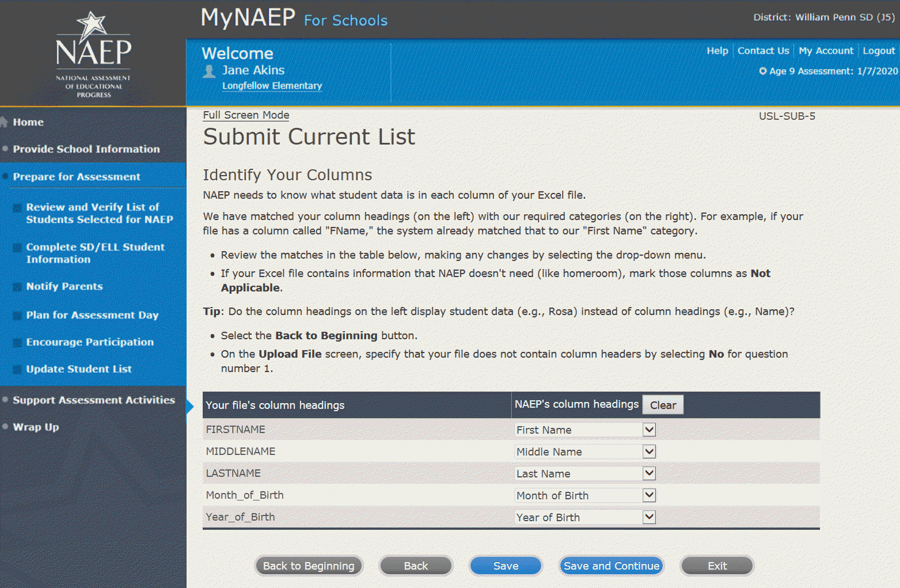The height and width of the screenshot is (588, 900).
Task: Open Provide School Information menu item
Action: click(x=86, y=149)
